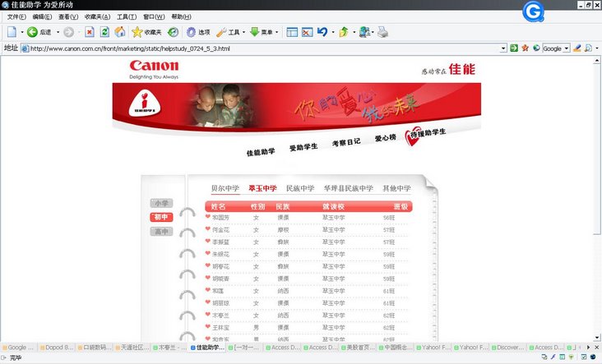602x364 pixels.
Task: Click the 受助学生 navigation link
Action: coord(303,148)
